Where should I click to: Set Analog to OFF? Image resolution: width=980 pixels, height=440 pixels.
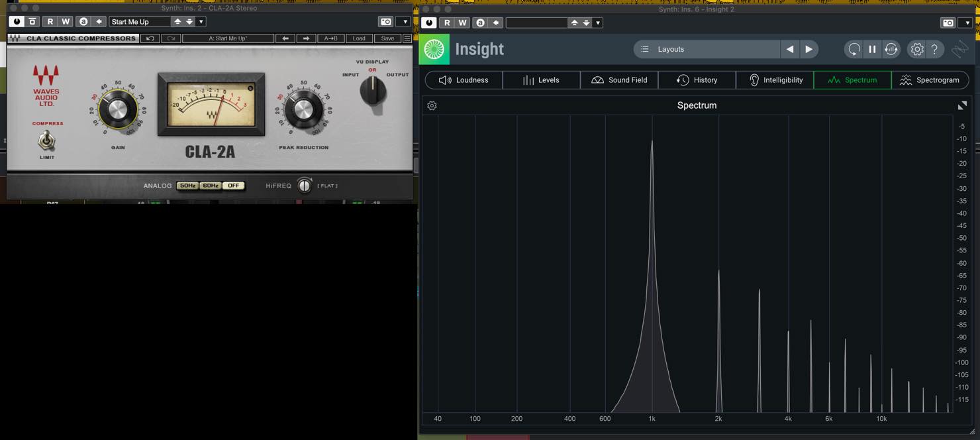click(x=233, y=186)
